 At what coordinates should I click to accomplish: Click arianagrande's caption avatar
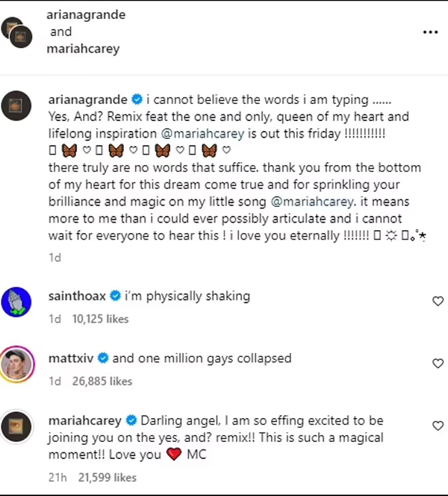pyautogui.click(x=16, y=106)
